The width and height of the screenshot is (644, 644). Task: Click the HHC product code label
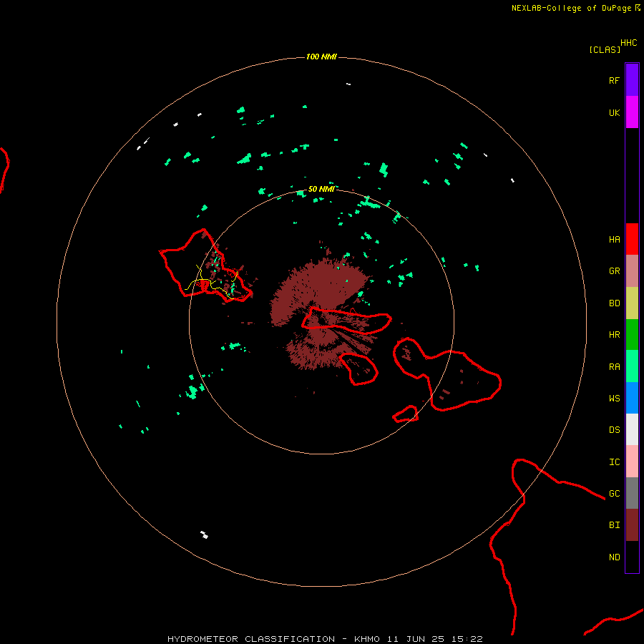628,42
